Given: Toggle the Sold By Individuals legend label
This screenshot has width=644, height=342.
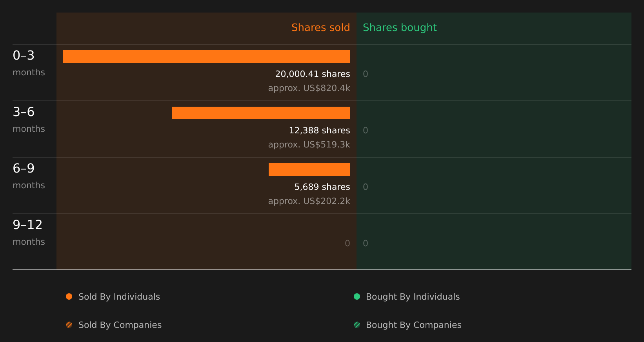Looking at the screenshot, I should point(119,297).
